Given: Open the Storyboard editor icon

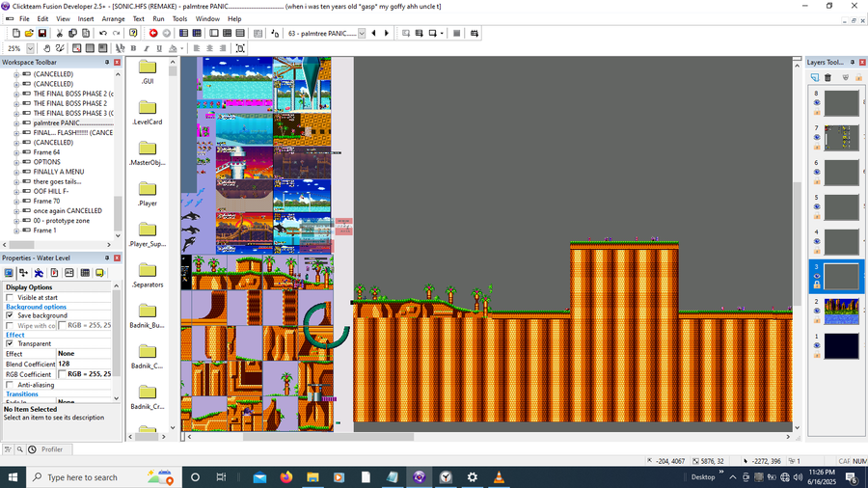Looking at the screenshot, I should pyautogui.click(x=184, y=33).
